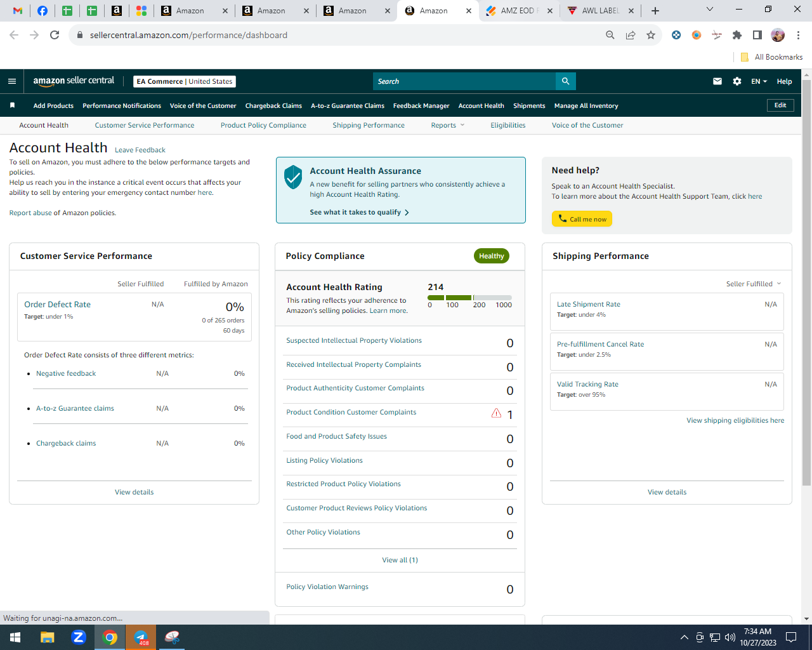Viewport: 812px width, 650px height.
Task: Click the page vertical scrollbar
Action: [806, 282]
